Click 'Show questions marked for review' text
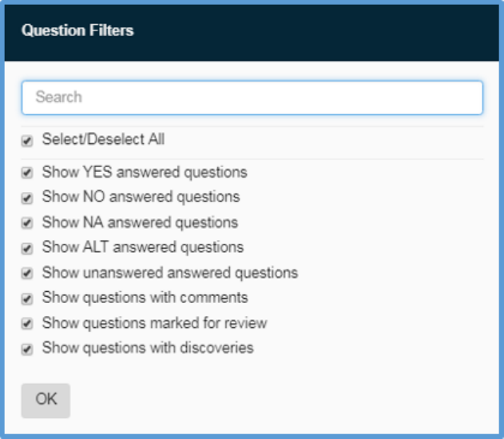This screenshot has width=504, height=439. pyautogui.click(x=154, y=323)
